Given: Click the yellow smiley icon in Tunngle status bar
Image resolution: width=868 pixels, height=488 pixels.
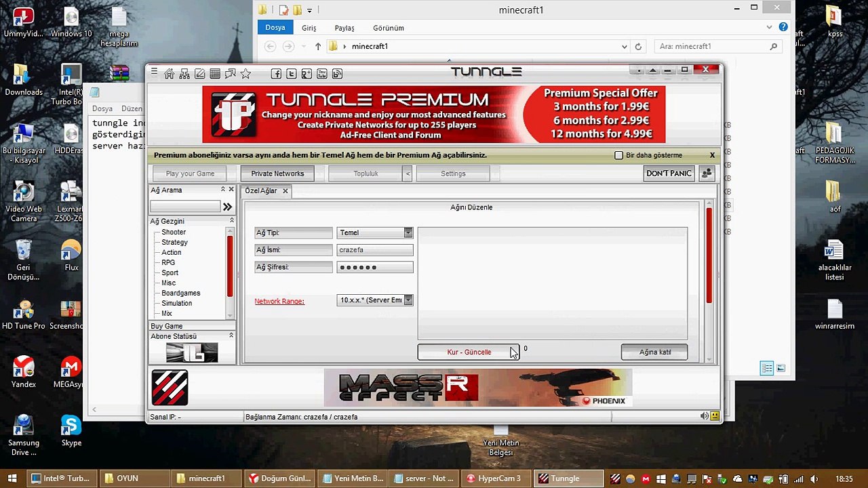Looking at the screenshot, I should [715, 416].
